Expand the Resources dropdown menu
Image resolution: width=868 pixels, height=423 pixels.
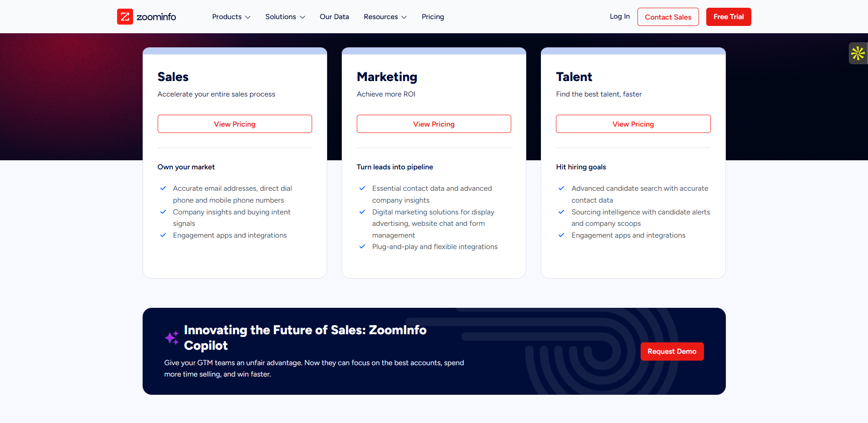coord(385,17)
